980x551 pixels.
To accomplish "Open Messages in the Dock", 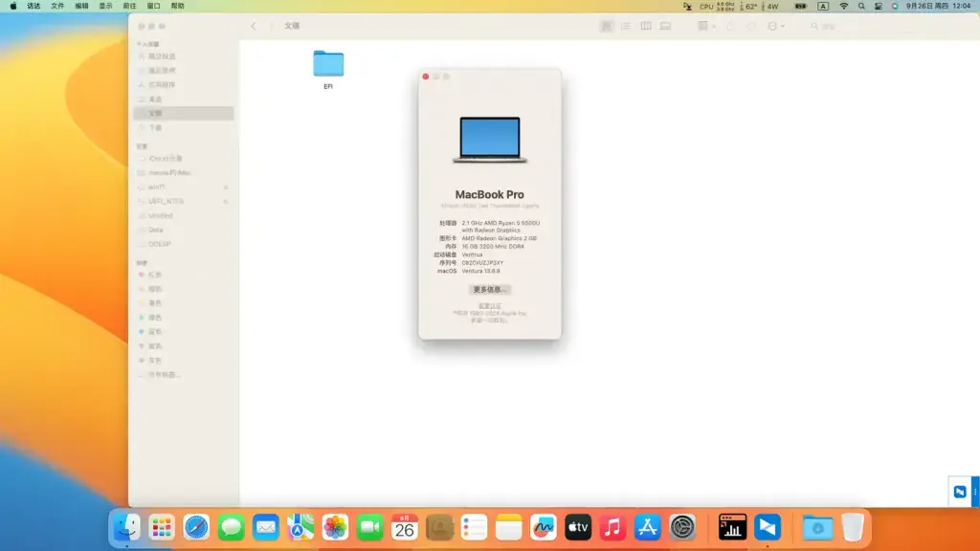I will pyautogui.click(x=232, y=528).
